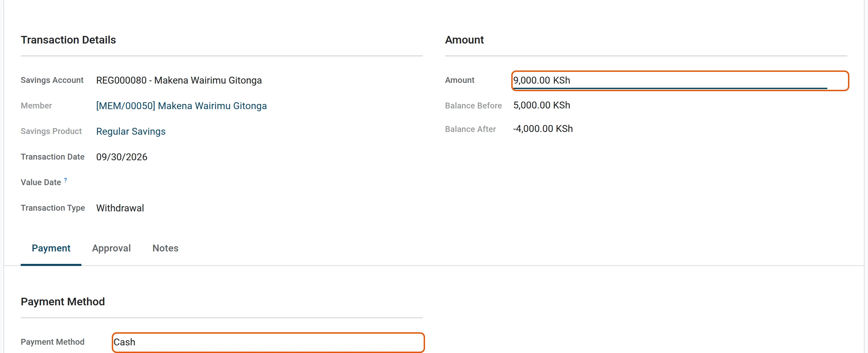868x353 pixels.
Task: Switch to the Payment tab
Action: (51, 248)
